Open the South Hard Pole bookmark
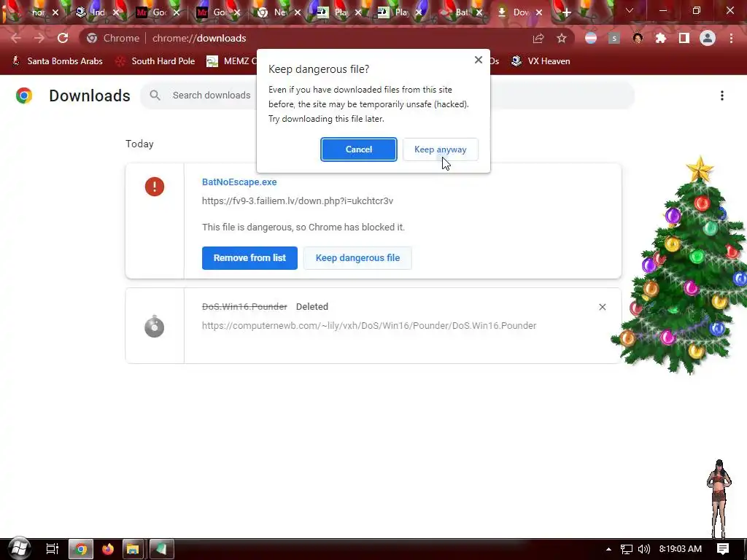 [156, 61]
